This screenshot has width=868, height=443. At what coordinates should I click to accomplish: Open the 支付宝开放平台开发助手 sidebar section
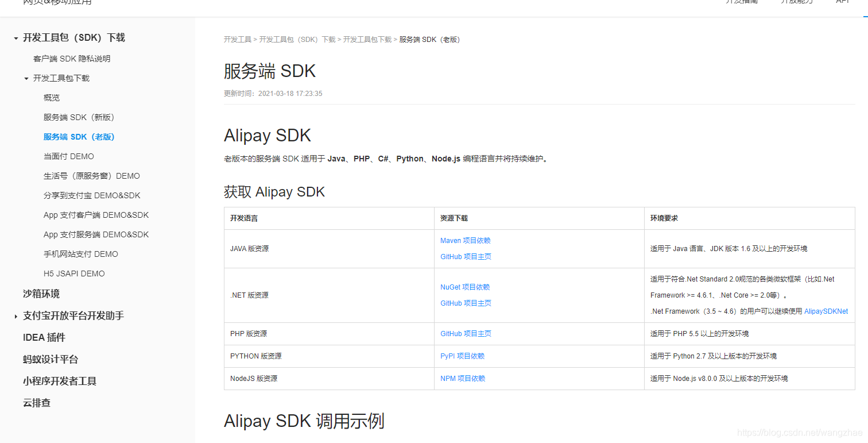point(73,315)
